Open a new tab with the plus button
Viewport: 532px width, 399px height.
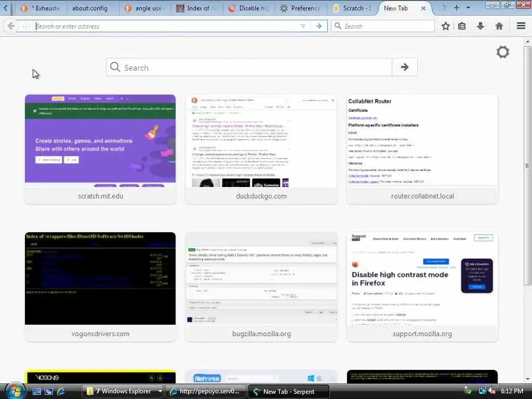tap(457, 8)
